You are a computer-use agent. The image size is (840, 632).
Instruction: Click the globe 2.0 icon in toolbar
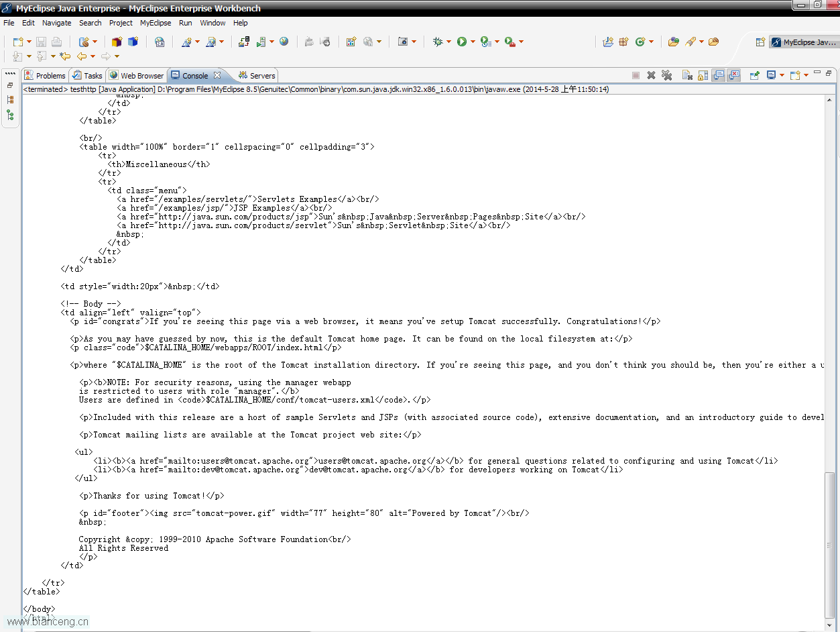click(x=160, y=42)
